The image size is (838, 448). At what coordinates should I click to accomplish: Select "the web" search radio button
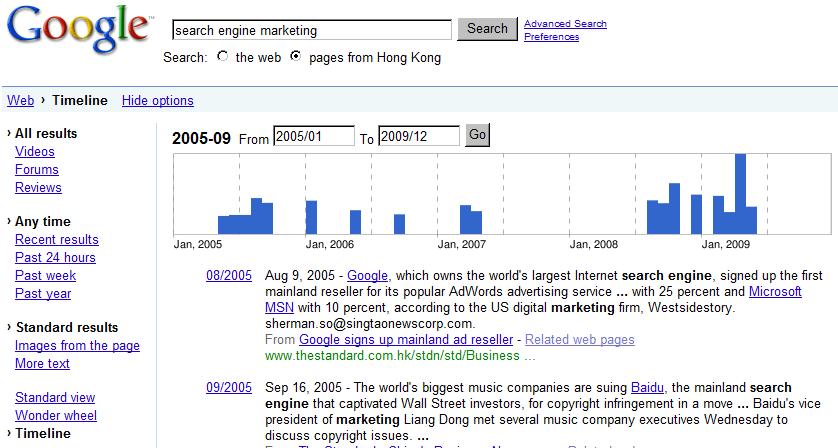pos(222,56)
